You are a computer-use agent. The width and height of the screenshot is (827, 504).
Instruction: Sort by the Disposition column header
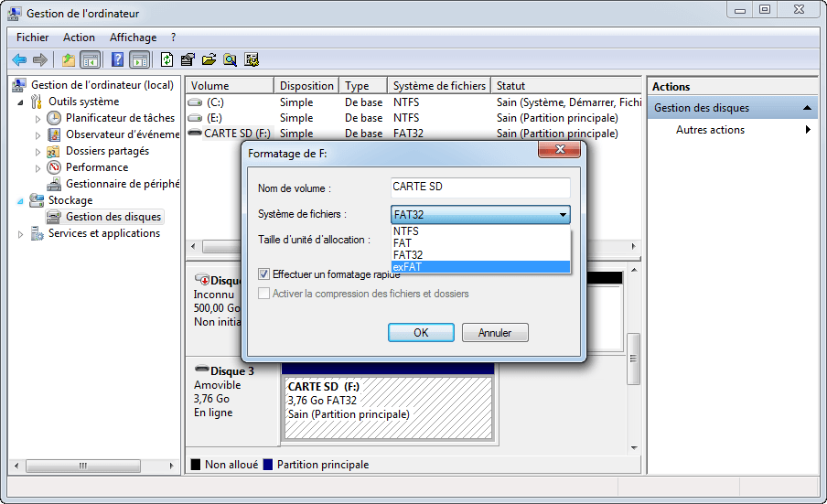(x=306, y=85)
